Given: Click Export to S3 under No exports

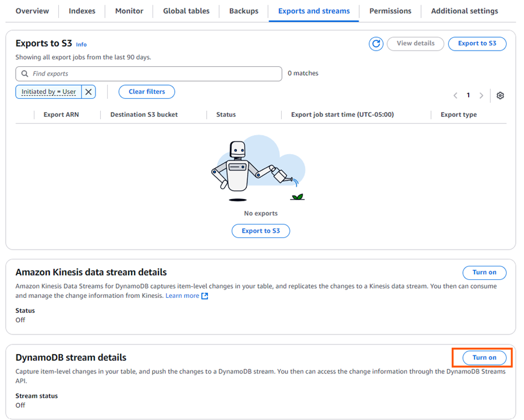Looking at the screenshot, I should click(x=261, y=231).
